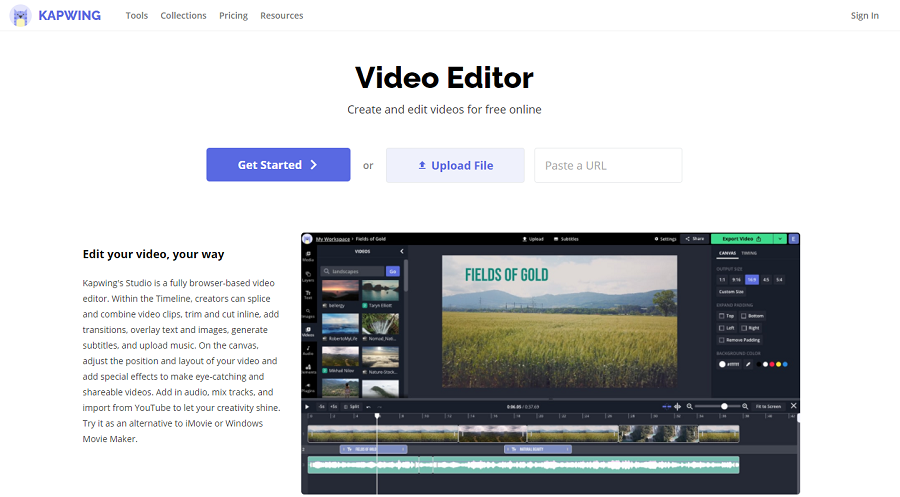Toggle the Bottom padding checkbox
The height and width of the screenshot is (497, 900).
(743, 316)
